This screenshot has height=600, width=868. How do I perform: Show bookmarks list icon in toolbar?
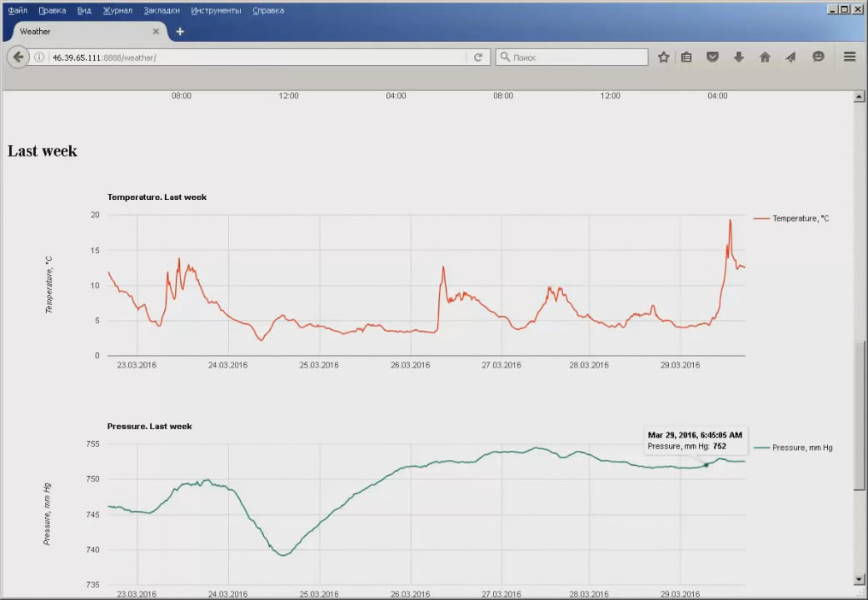coord(686,57)
